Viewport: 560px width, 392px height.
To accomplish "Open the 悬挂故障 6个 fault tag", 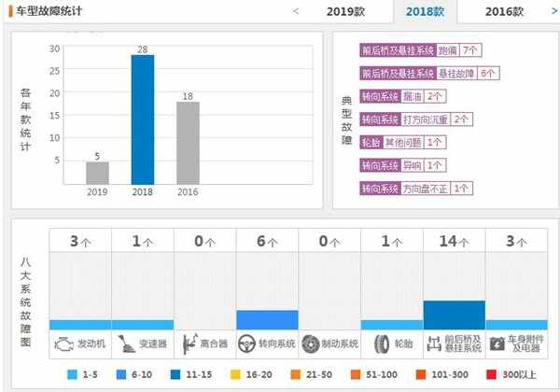I will pos(429,73).
